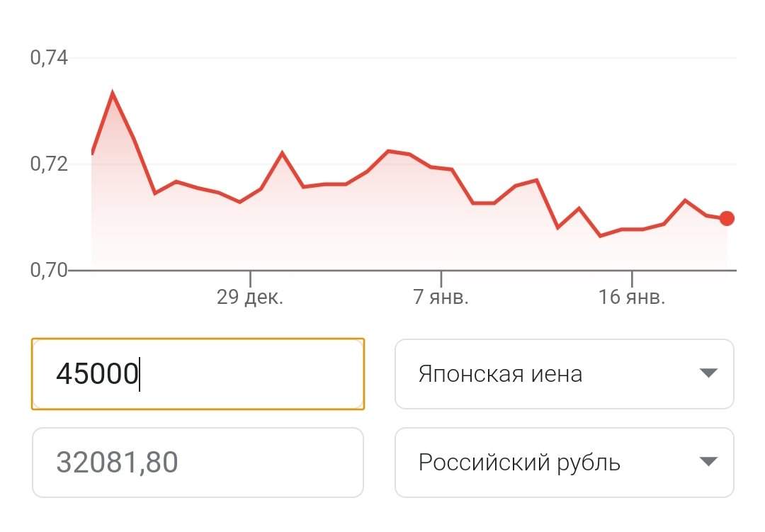Viewport: 765px width, 532px height.
Task: Click the red endpoint dot on the chart
Action: tap(727, 218)
